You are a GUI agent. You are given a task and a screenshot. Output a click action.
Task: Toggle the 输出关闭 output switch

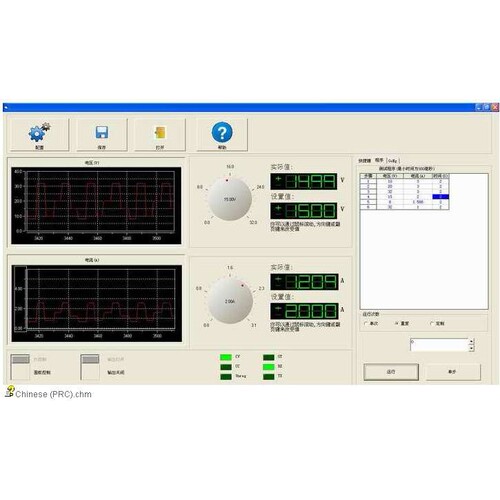coord(90,367)
